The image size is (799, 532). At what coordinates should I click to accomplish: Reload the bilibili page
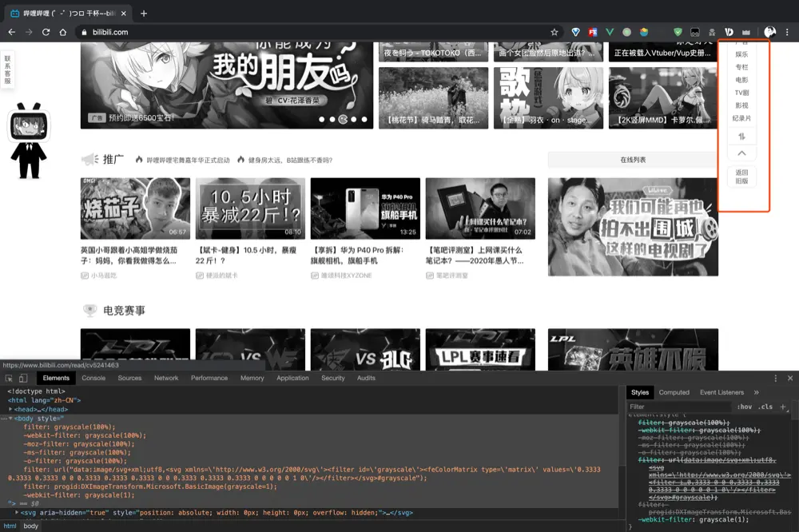(46, 32)
